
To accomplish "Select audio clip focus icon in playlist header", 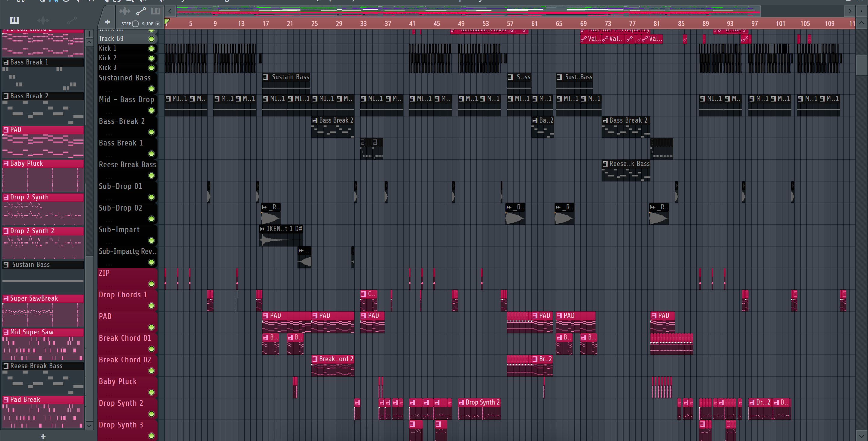I will (125, 11).
